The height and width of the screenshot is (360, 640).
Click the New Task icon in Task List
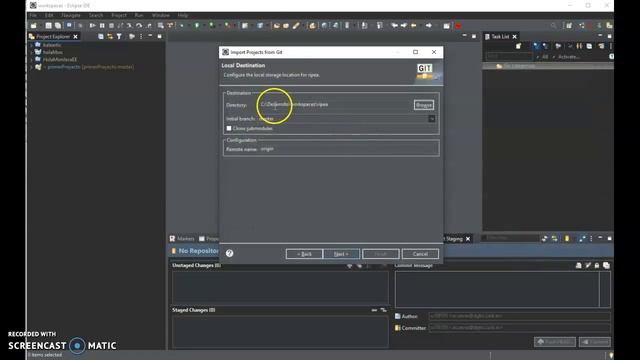point(519,46)
